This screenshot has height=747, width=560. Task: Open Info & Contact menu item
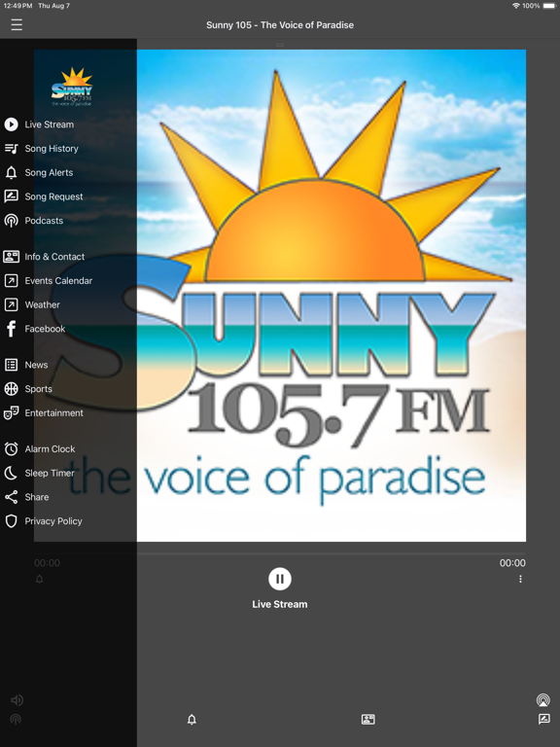[54, 257]
